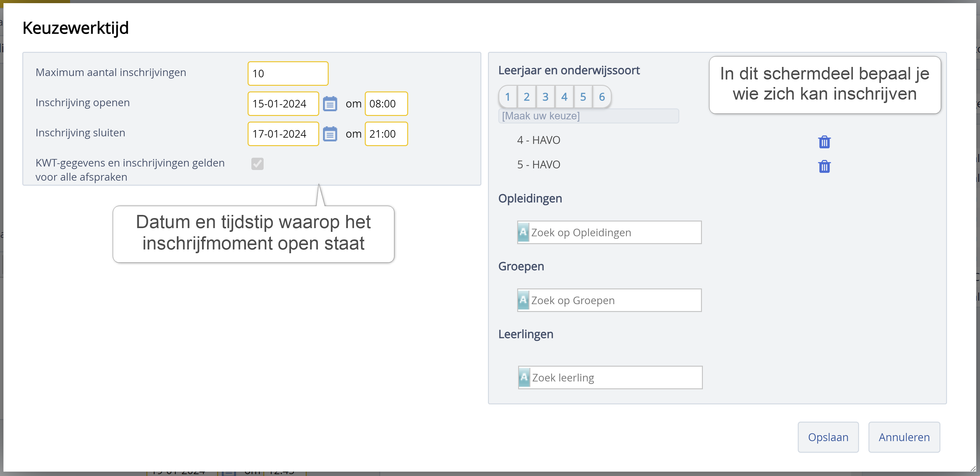Viewport: 980px width, 476px height.
Task: Click the Inschrijving sluiten label
Action: coord(80,132)
